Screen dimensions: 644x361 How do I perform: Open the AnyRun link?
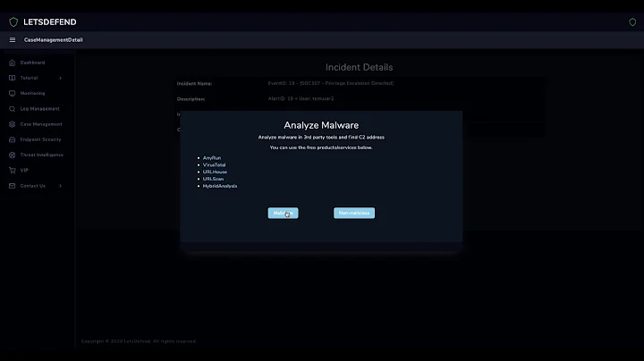[212, 158]
